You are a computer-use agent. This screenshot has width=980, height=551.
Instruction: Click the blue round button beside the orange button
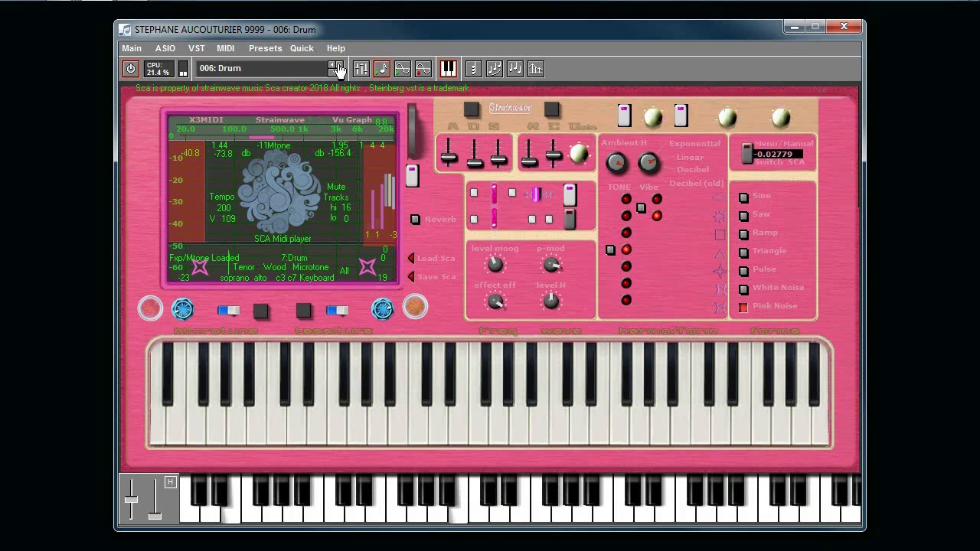pos(382,308)
